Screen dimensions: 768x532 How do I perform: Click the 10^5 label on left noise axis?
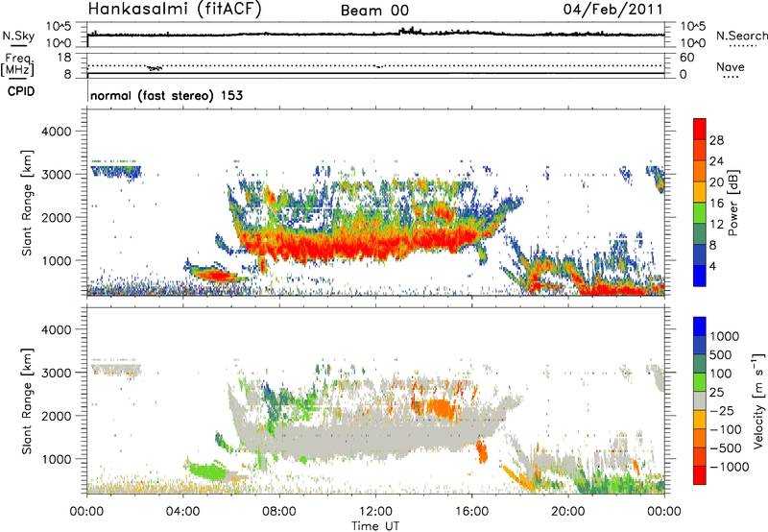point(59,27)
